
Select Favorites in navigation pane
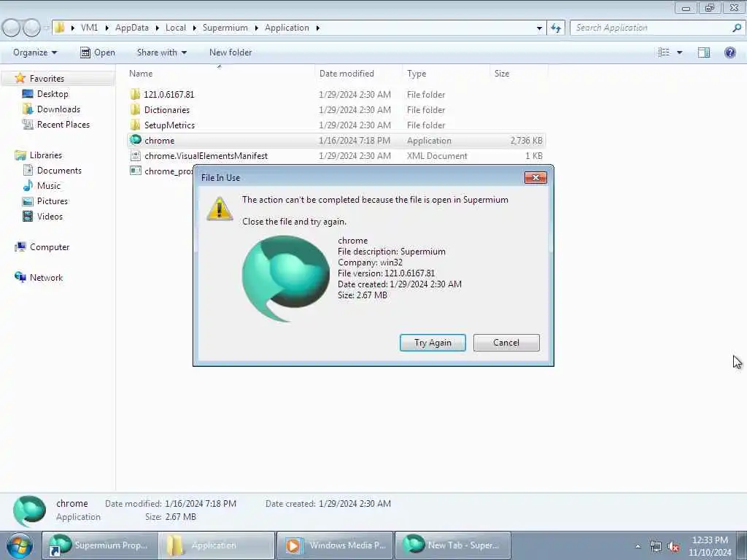coord(47,79)
